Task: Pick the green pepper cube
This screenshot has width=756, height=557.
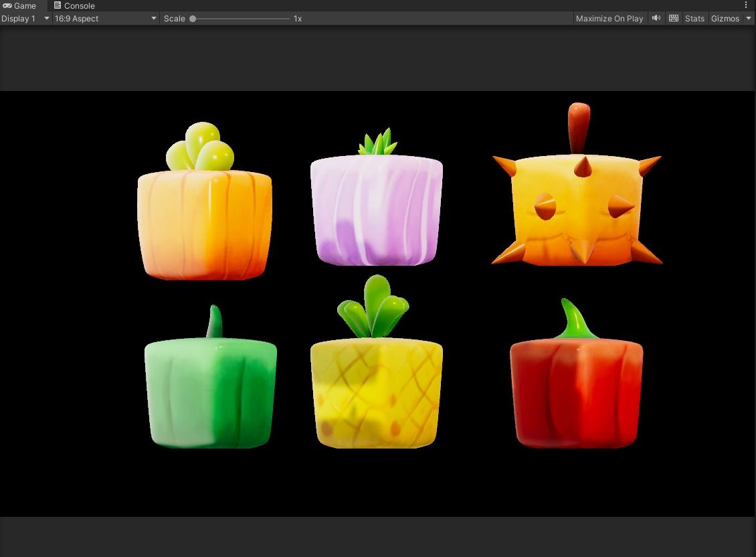Action: point(210,393)
